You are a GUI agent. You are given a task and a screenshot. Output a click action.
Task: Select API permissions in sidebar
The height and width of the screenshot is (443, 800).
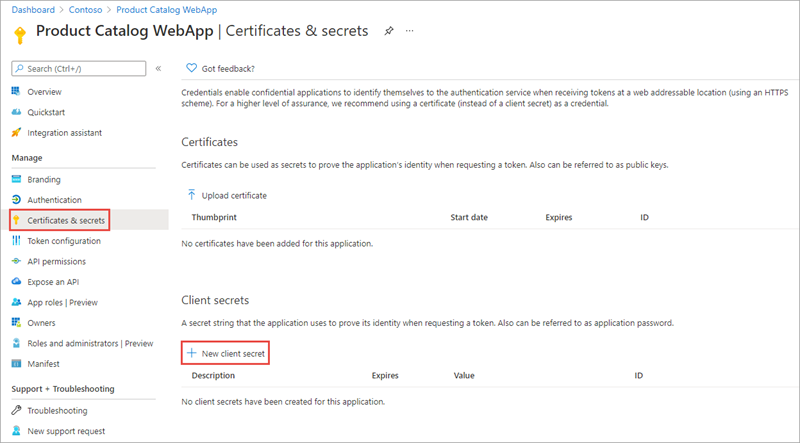click(x=57, y=261)
